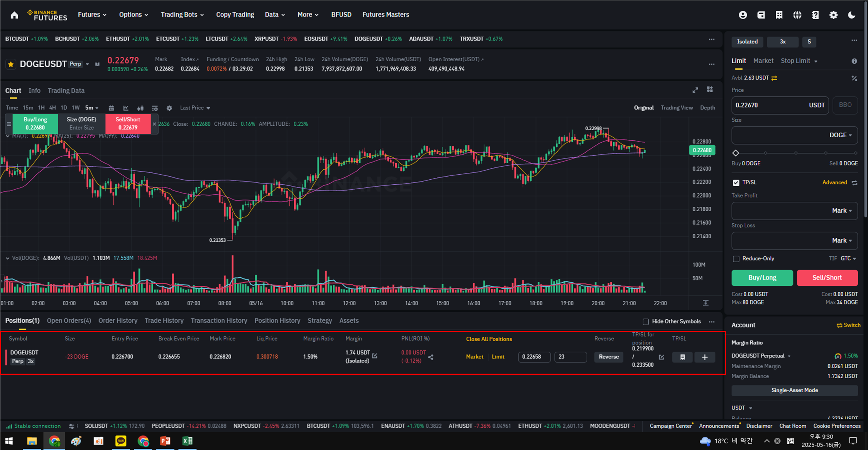Go to the home icon

click(14, 15)
